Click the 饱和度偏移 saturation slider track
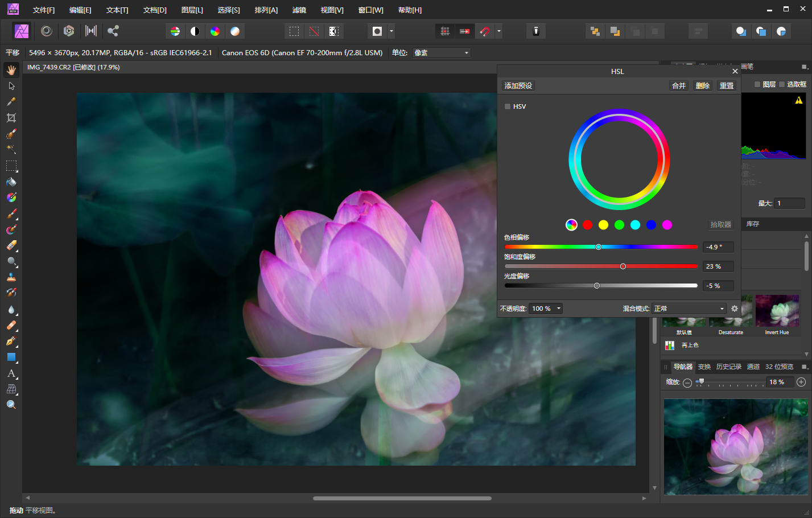 point(601,266)
